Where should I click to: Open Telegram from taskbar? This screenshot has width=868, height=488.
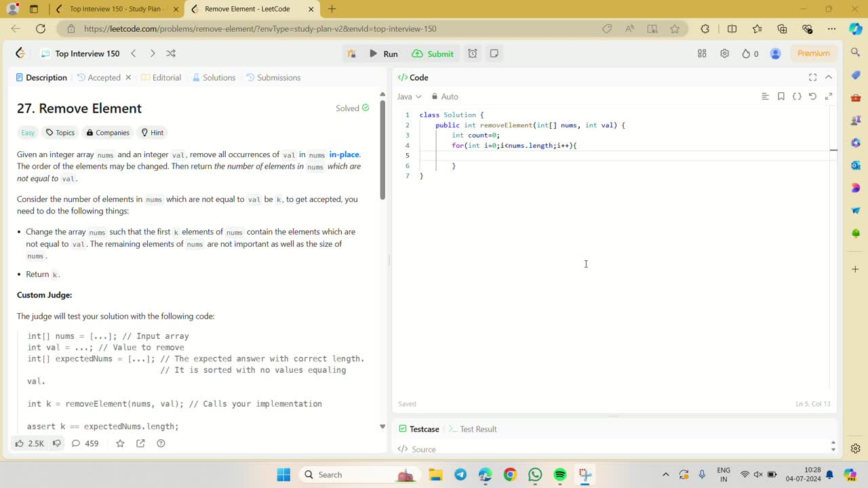pyautogui.click(x=460, y=474)
